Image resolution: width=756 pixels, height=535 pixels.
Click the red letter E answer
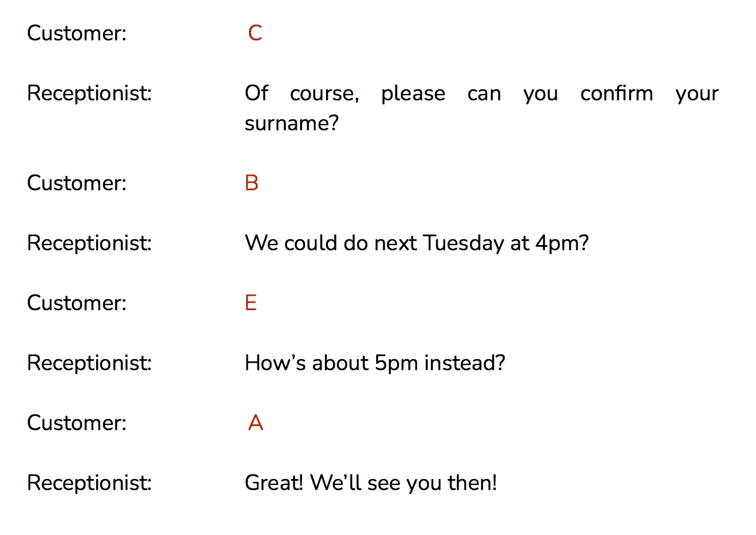coord(251,303)
